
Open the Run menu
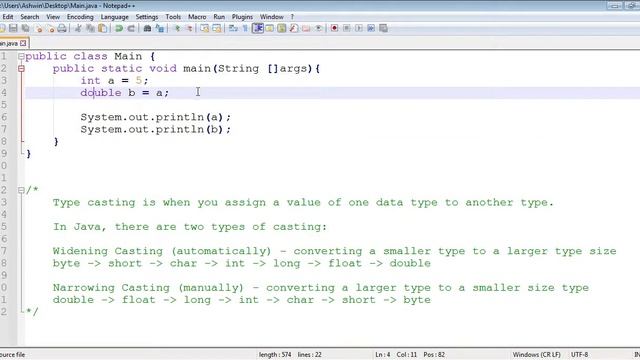coord(219,17)
